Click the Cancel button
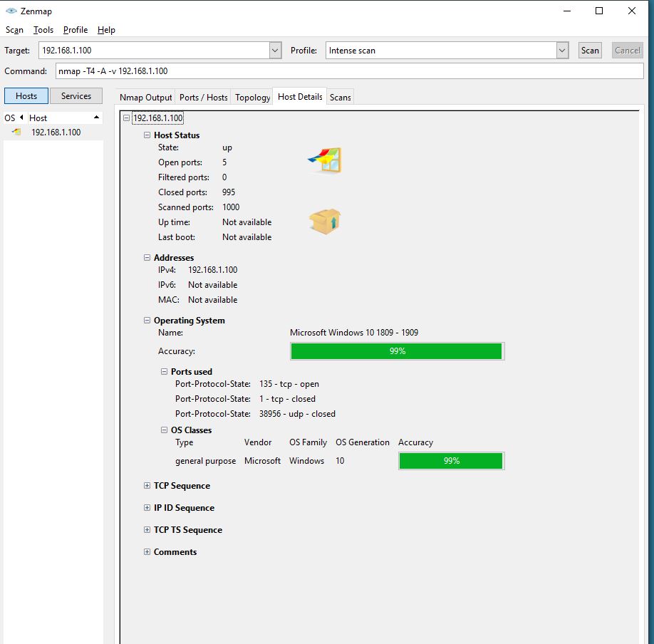Viewport: 654px width, 644px height. point(627,51)
